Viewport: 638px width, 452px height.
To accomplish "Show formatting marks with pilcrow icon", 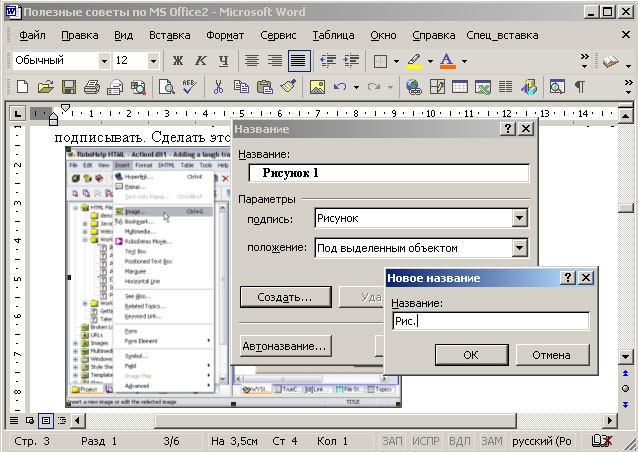I will pyautogui.click(x=580, y=88).
